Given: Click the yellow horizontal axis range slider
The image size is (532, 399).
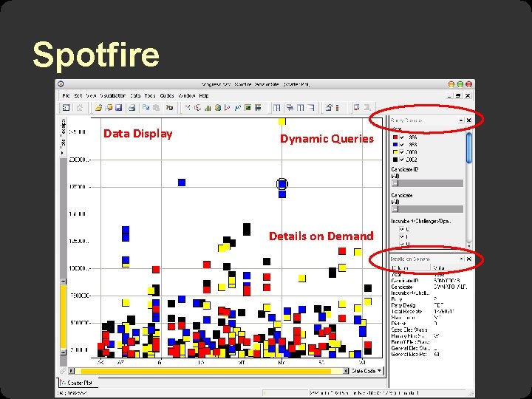Looking at the screenshot, I should click(x=208, y=371).
